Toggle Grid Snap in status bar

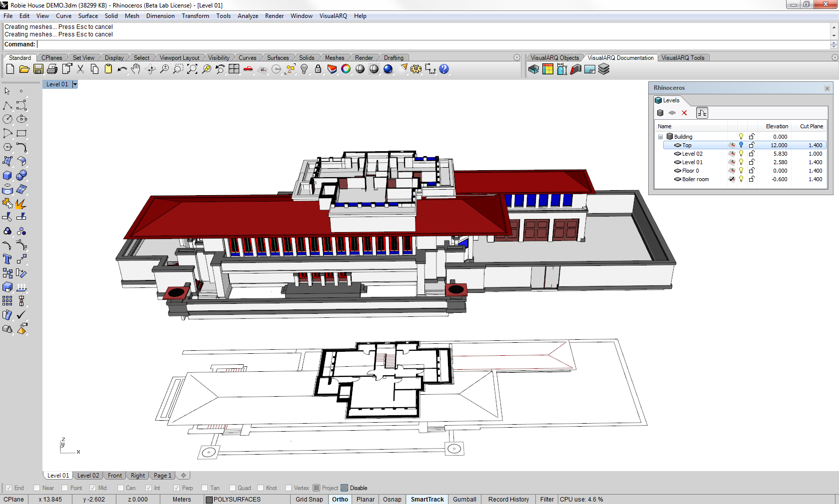(x=309, y=500)
